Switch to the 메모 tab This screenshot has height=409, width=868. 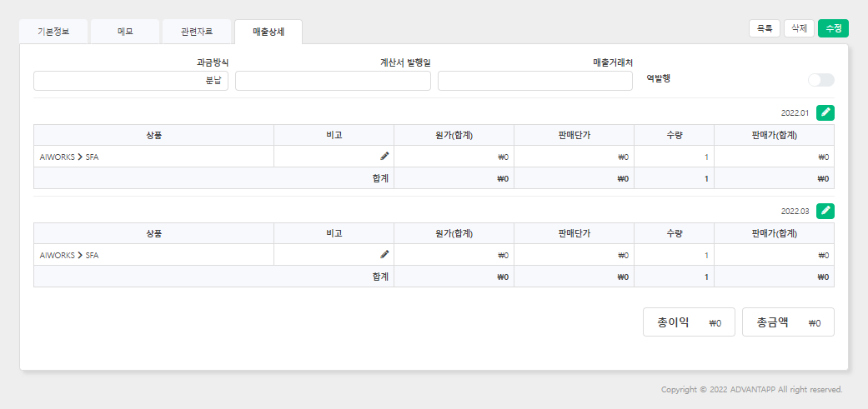125,32
